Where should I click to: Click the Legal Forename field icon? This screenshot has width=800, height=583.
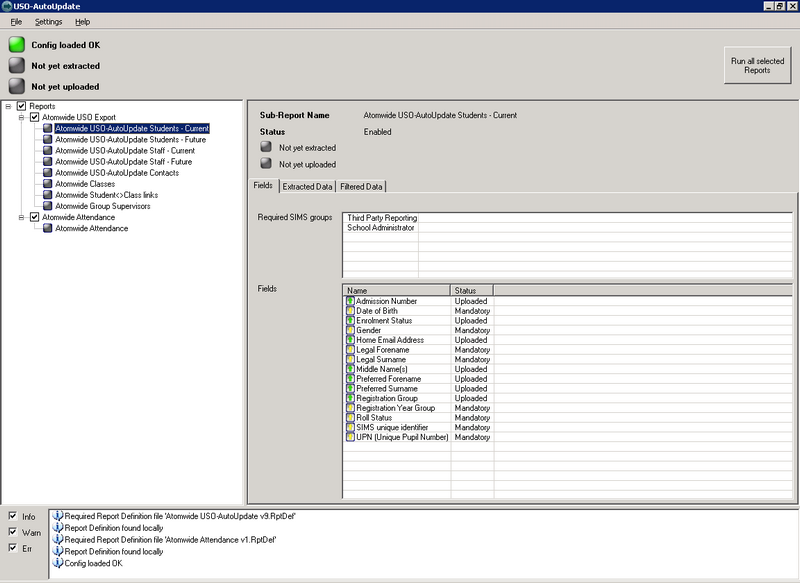[x=350, y=349]
